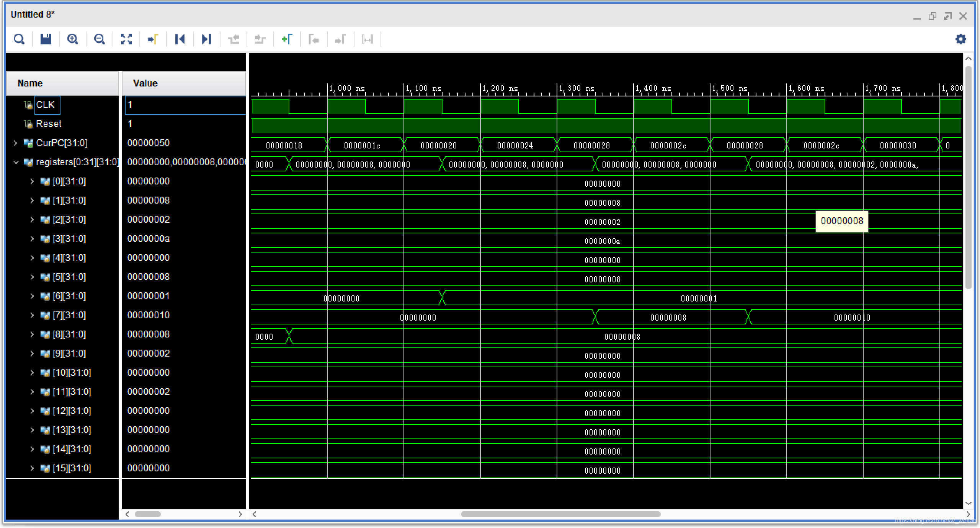Save the waveform configuration
The width and height of the screenshot is (980, 528).
(46, 39)
